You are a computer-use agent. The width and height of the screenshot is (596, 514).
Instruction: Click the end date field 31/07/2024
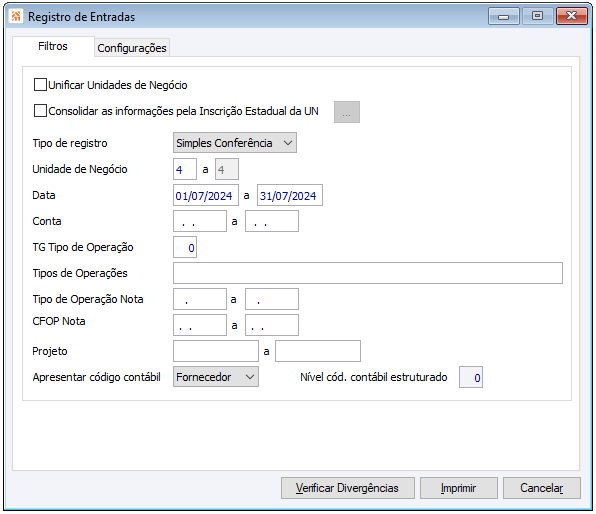point(290,195)
